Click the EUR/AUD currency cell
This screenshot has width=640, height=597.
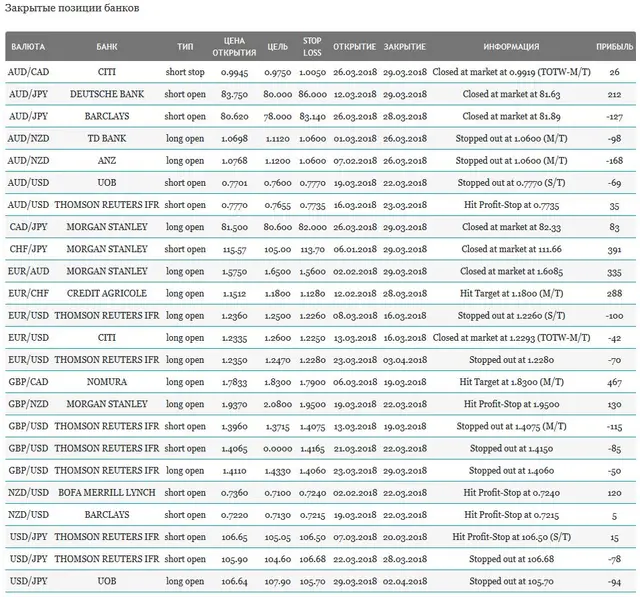pos(28,271)
